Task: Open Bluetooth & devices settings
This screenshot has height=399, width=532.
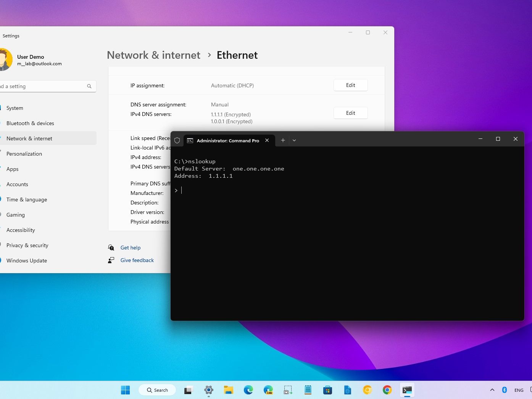Action: click(48, 123)
